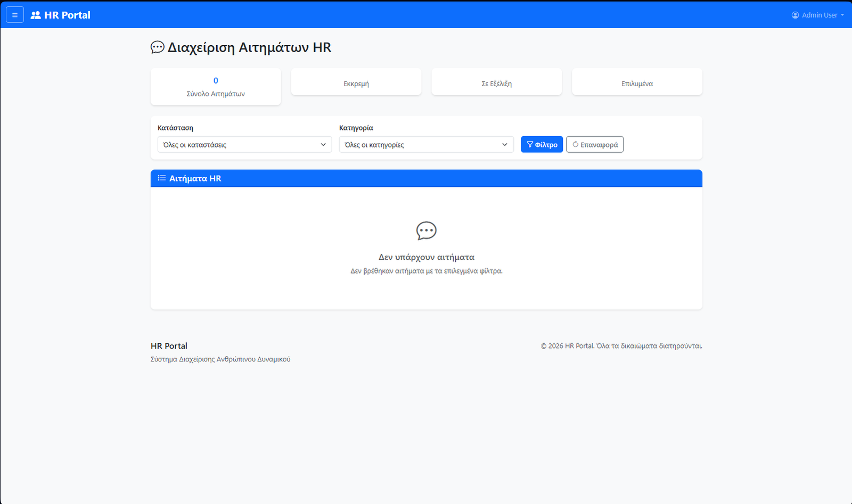Viewport: 852px width, 504px height.
Task: Click the list icon in Αιτήματα HR header
Action: pos(162,178)
